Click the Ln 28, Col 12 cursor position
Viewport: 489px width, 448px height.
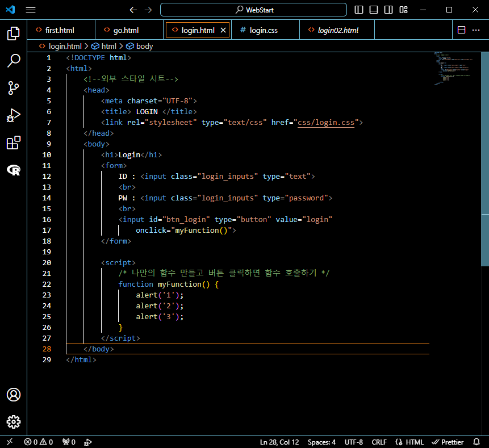(279, 442)
